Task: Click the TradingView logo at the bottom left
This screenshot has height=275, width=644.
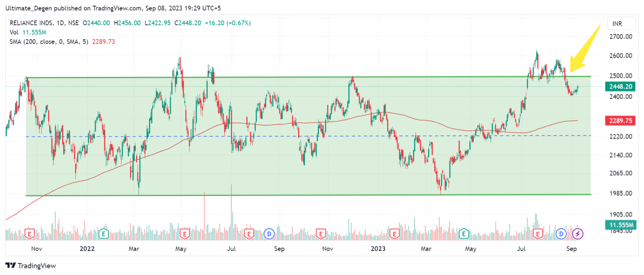Action: pyautogui.click(x=30, y=266)
